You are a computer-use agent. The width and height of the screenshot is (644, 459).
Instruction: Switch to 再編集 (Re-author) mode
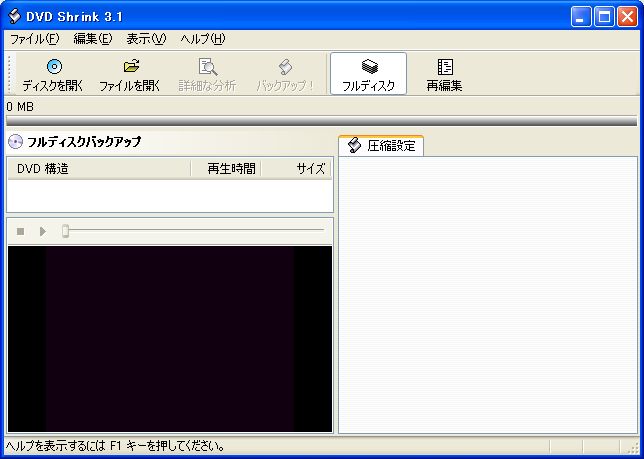(x=444, y=74)
